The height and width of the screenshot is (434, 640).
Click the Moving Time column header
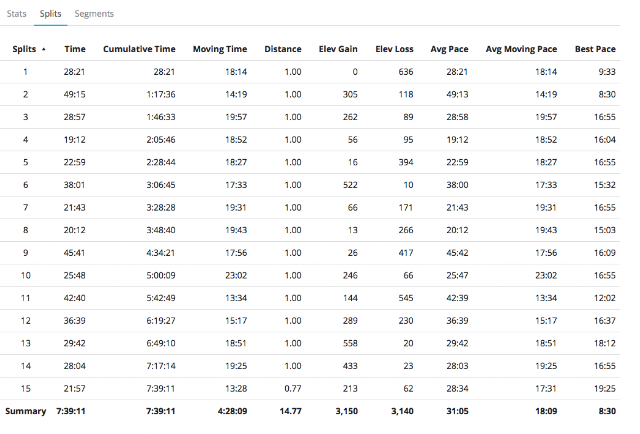(221, 49)
